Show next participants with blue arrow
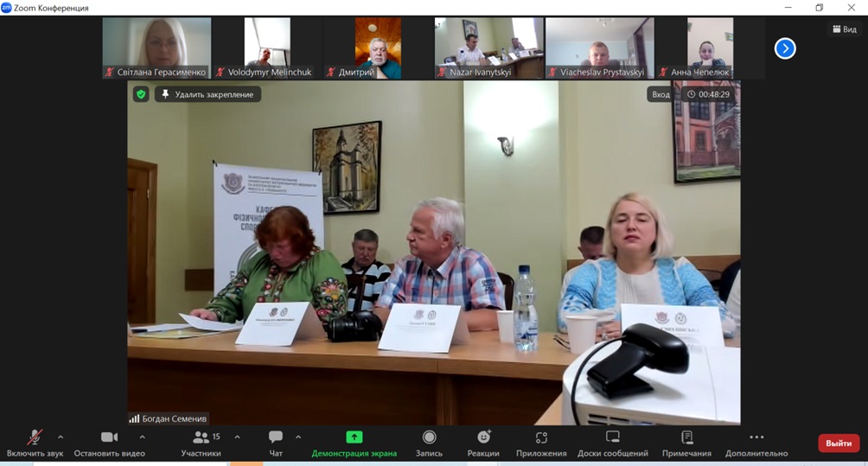 pos(784,48)
